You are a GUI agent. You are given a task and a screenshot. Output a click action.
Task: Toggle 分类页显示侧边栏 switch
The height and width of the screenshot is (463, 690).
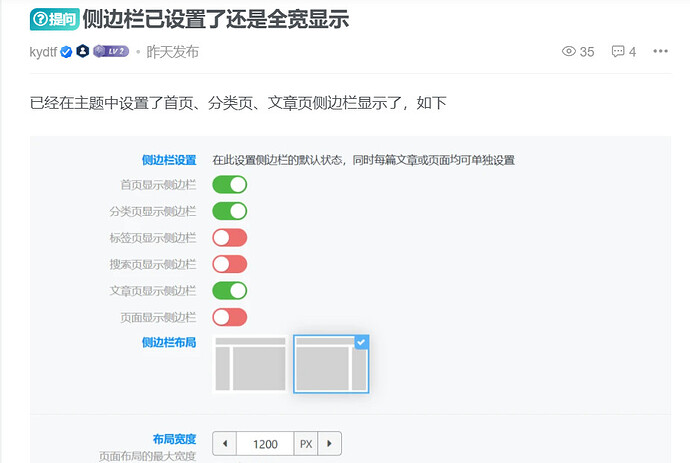[x=229, y=211]
